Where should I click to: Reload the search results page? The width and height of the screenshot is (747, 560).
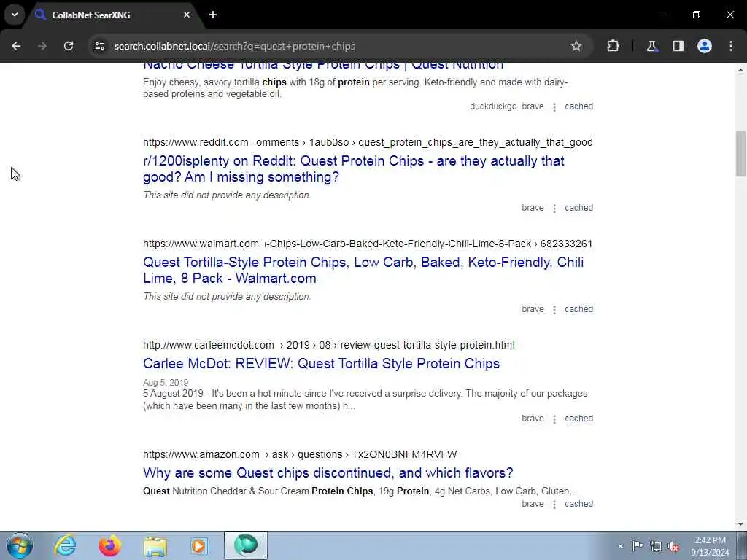[69, 46]
